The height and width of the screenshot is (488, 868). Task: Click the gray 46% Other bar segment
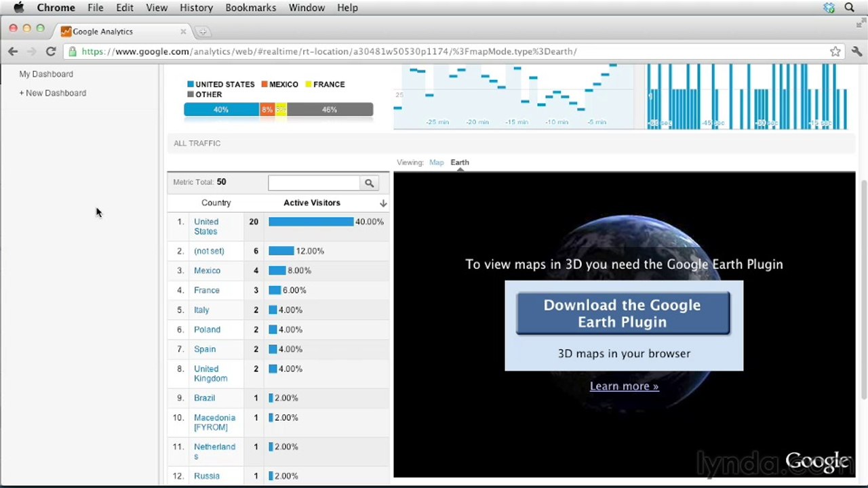(x=330, y=109)
